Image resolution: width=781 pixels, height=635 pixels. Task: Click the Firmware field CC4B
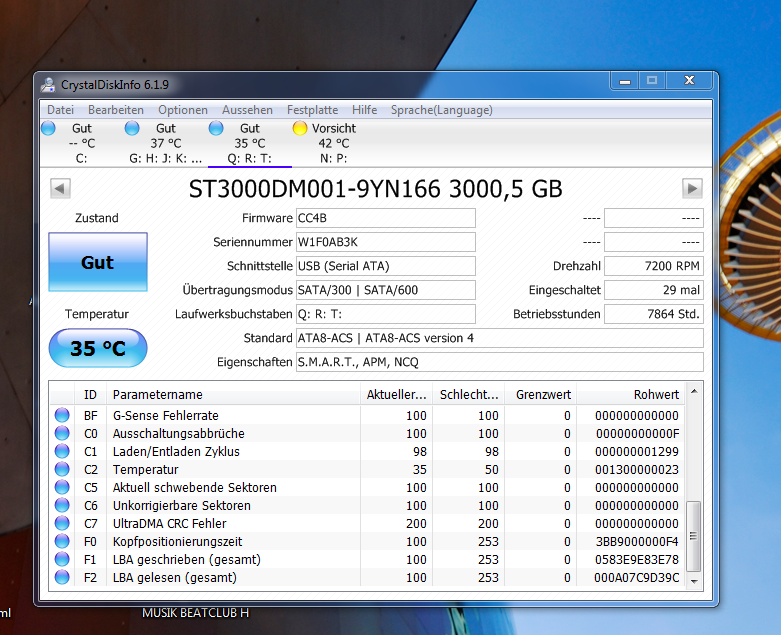click(386, 218)
